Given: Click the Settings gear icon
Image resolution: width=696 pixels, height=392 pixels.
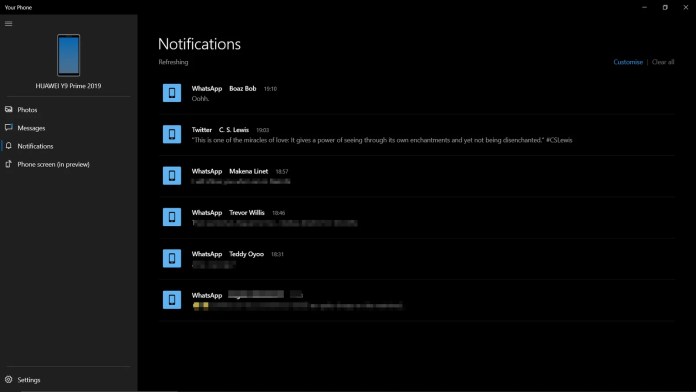Looking at the screenshot, I should pyautogui.click(x=8, y=380).
